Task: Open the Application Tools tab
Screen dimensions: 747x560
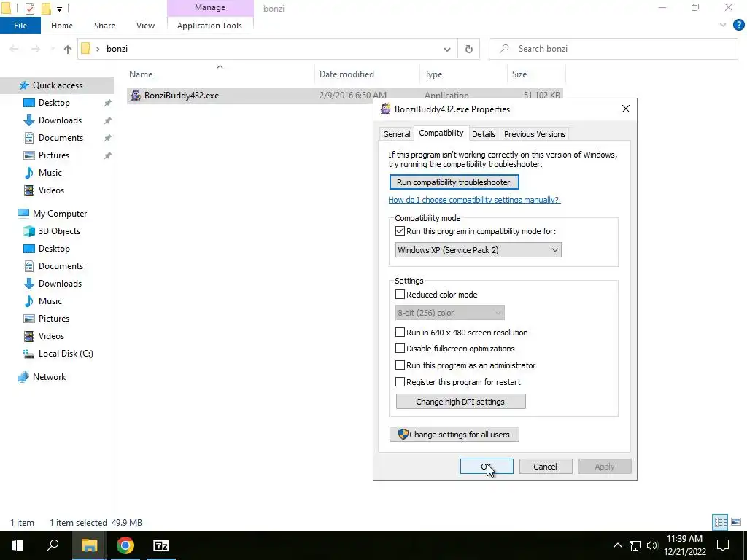Action: pos(209,26)
